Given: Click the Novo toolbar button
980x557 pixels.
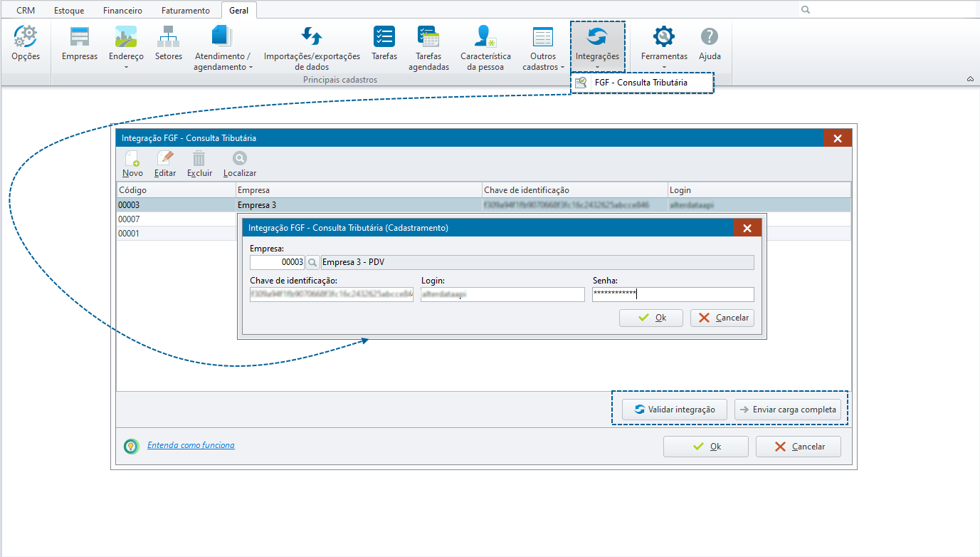Looking at the screenshot, I should [132, 164].
